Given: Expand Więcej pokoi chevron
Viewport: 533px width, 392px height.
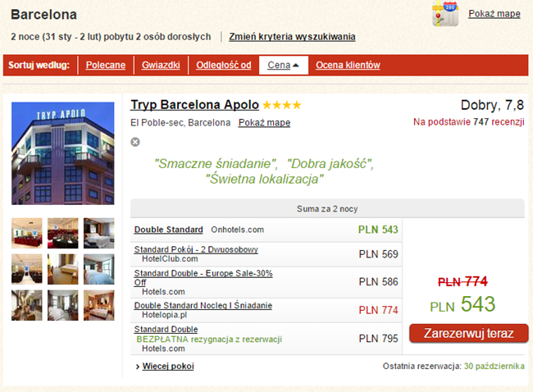Looking at the screenshot, I should [x=138, y=367].
